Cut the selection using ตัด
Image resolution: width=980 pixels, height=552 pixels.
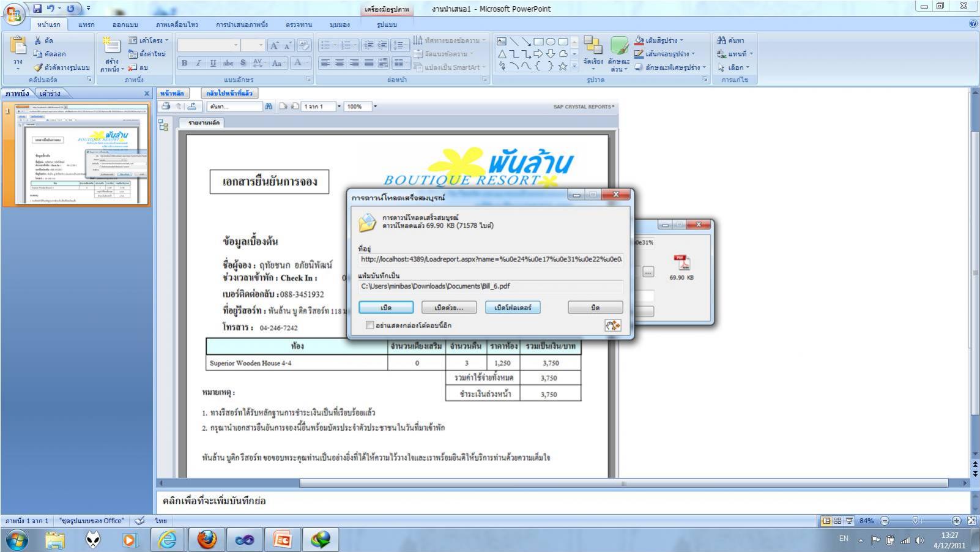pos(43,40)
